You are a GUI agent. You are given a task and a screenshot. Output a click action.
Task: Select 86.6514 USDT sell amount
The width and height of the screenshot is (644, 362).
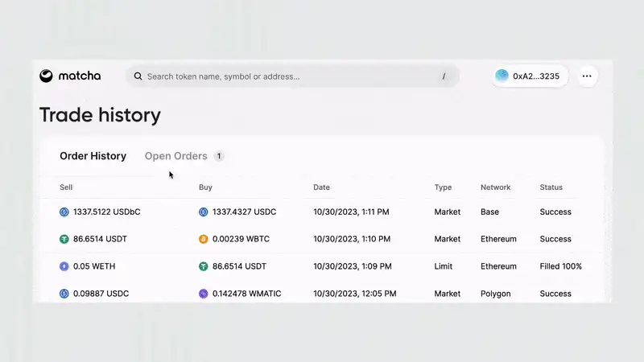pyautogui.click(x=100, y=239)
